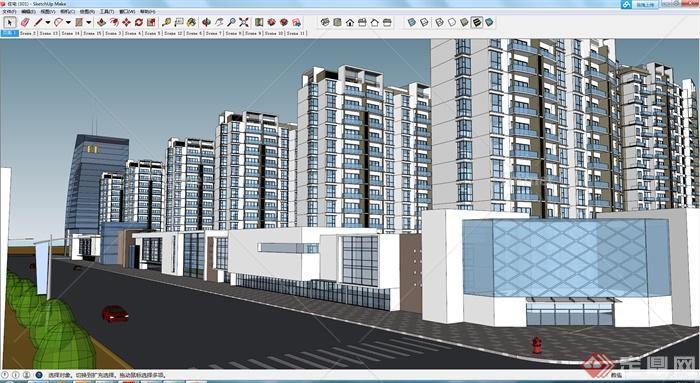
Task: Click the sign-in person status bar icon
Action: coord(26,375)
